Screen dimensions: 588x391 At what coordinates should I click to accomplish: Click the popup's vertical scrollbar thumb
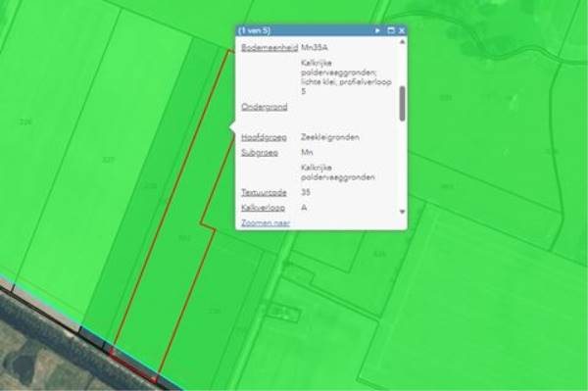pos(402,104)
